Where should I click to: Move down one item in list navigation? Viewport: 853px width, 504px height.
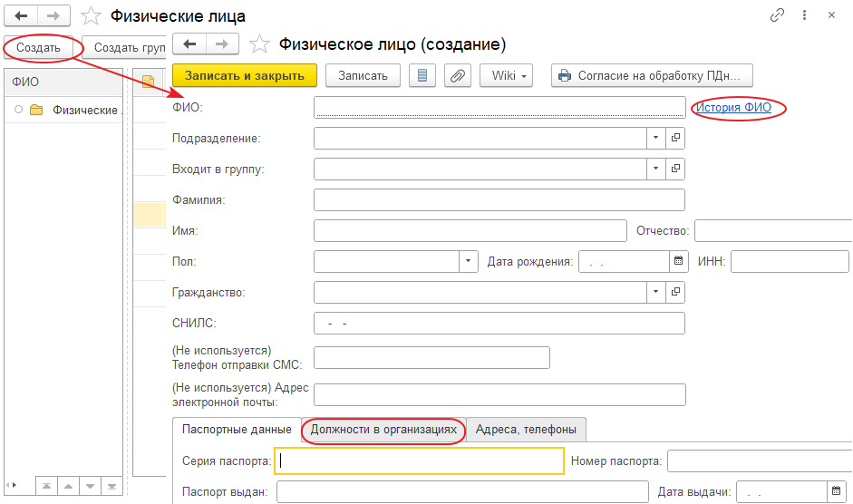click(x=91, y=486)
